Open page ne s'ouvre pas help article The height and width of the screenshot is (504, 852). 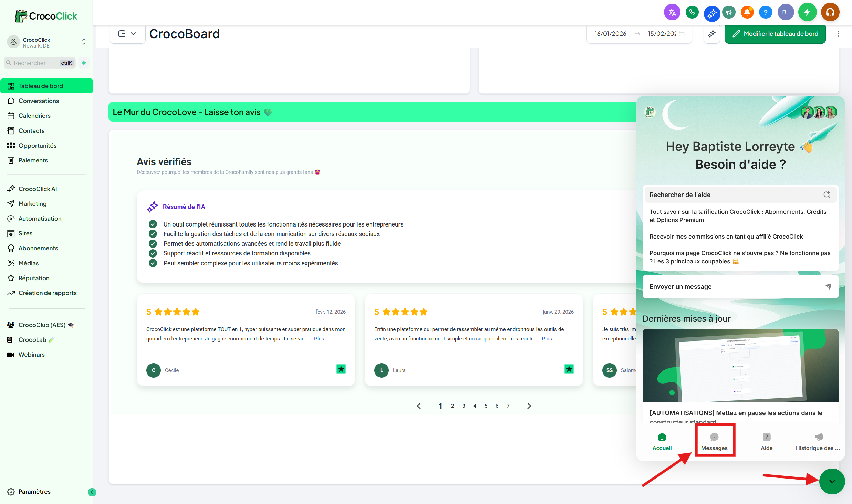[x=740, y=257]
